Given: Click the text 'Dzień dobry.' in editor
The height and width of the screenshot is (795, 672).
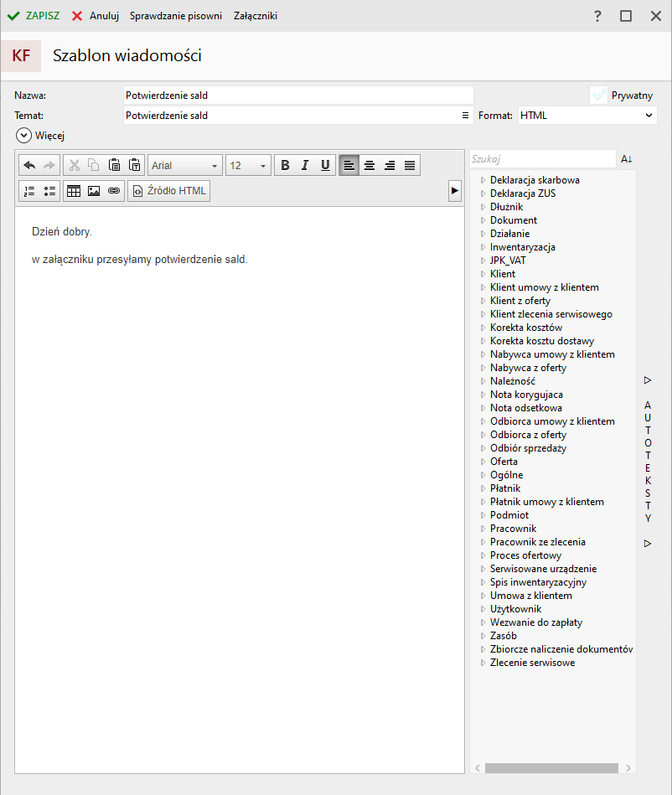Looking at the screenshot, I should click(x=62, y=232).
